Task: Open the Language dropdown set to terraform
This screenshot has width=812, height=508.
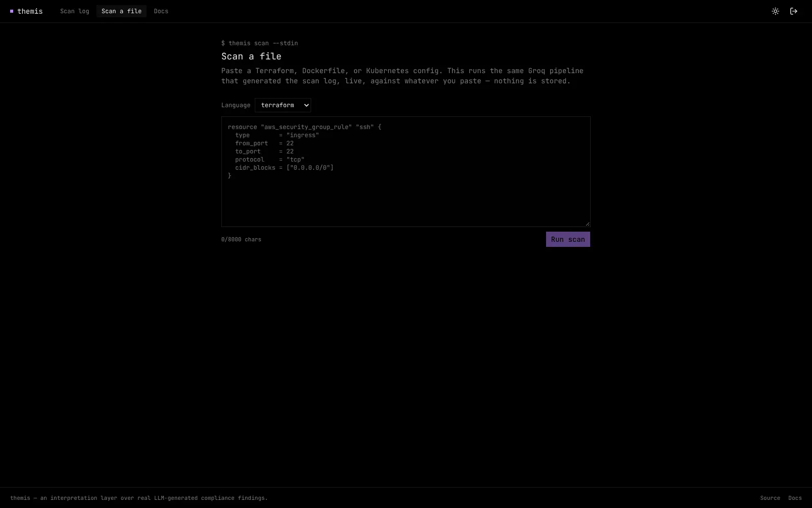Action: [x=283, y=105]
